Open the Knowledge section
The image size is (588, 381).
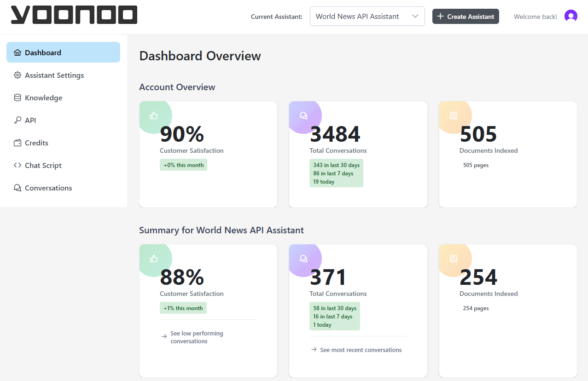tap(63, 98)
